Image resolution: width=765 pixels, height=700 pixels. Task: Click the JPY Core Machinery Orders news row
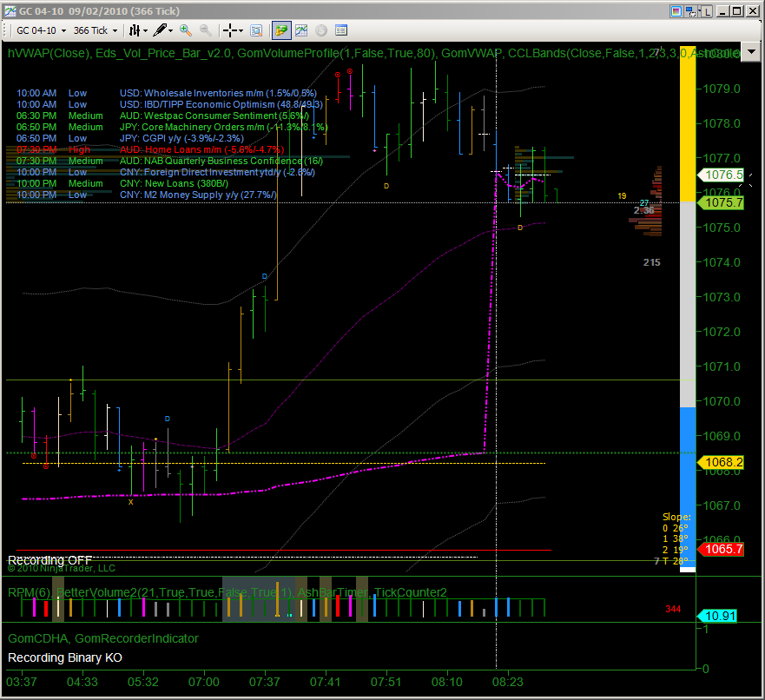point(172,127)
